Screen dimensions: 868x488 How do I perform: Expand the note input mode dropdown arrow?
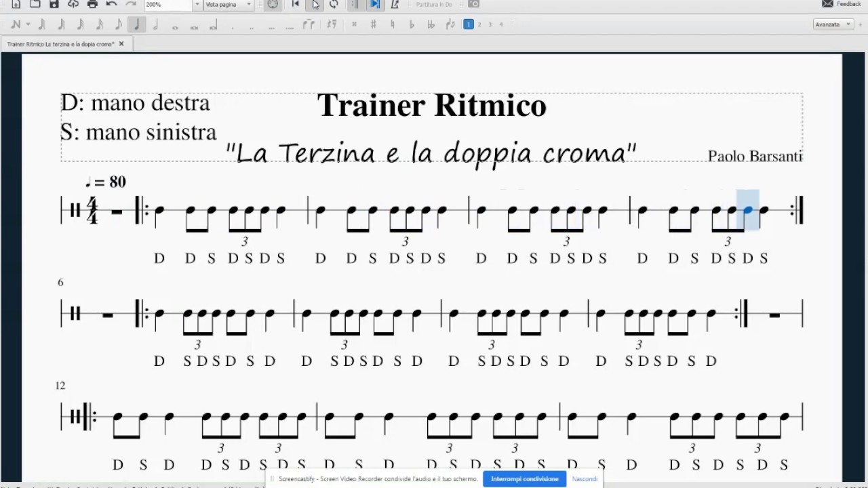(x=28, y=24)
